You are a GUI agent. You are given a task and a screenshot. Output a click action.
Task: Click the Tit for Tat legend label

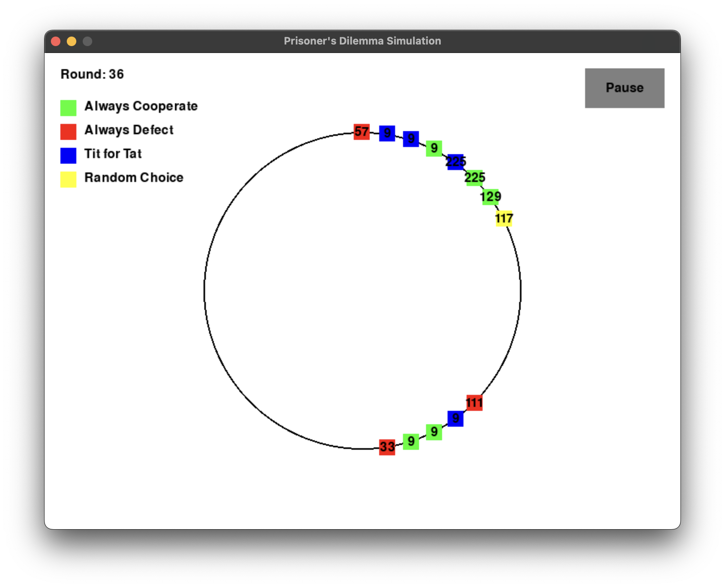(x=113, y=154)
